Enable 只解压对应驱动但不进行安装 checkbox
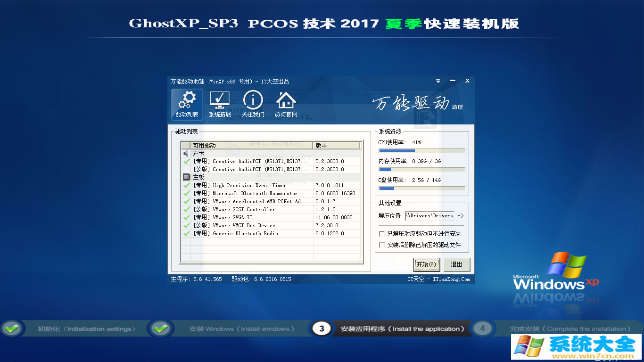The image size is (644, 362). click(x=382, y=234)
